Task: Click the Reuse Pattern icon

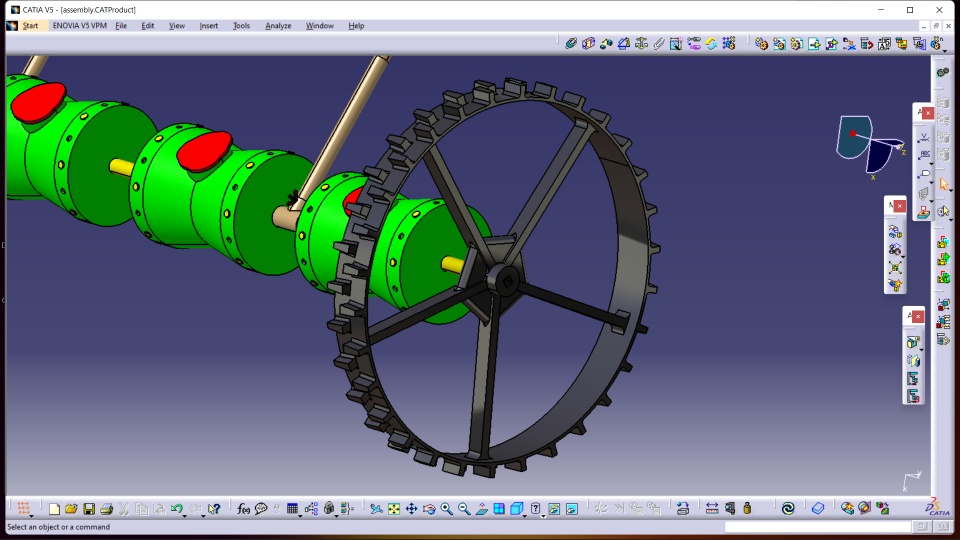Action: tap(729, 43)
